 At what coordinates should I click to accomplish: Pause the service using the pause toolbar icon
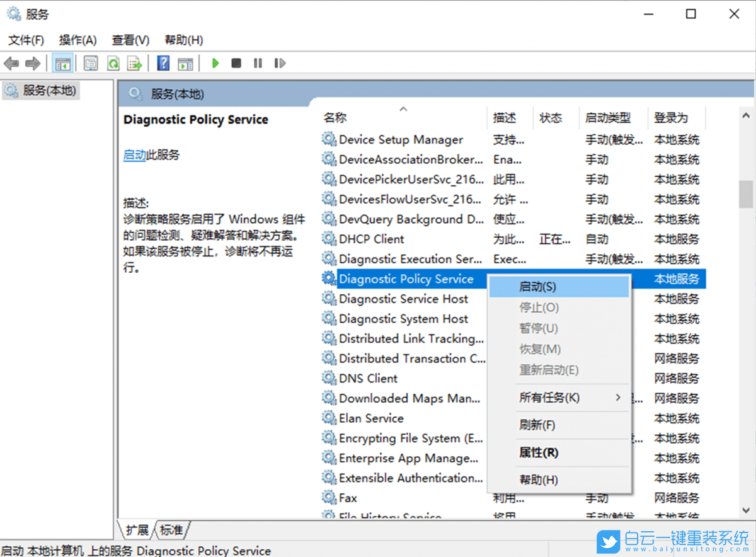coord(258,63)
